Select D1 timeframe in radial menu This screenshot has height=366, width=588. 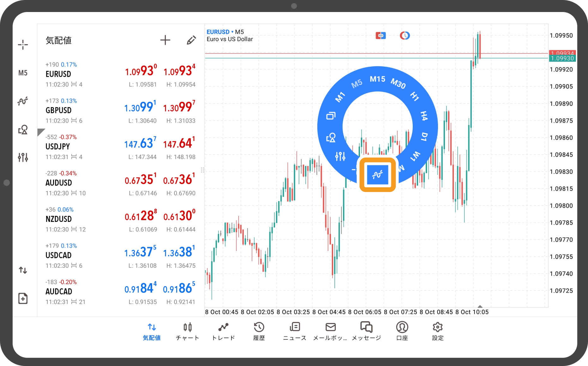click(424, 137)
